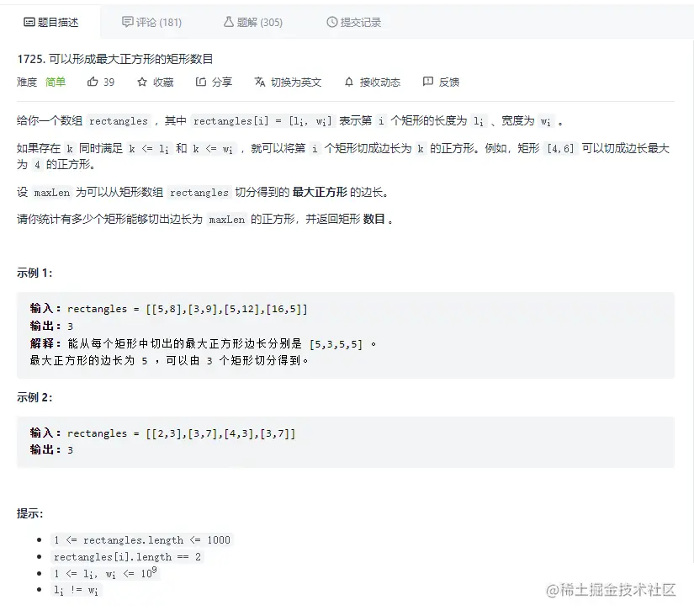The image size is (694, 616).
Task: Click constraint li != wi
Action: pyautogui.click(x=76, y=590)
